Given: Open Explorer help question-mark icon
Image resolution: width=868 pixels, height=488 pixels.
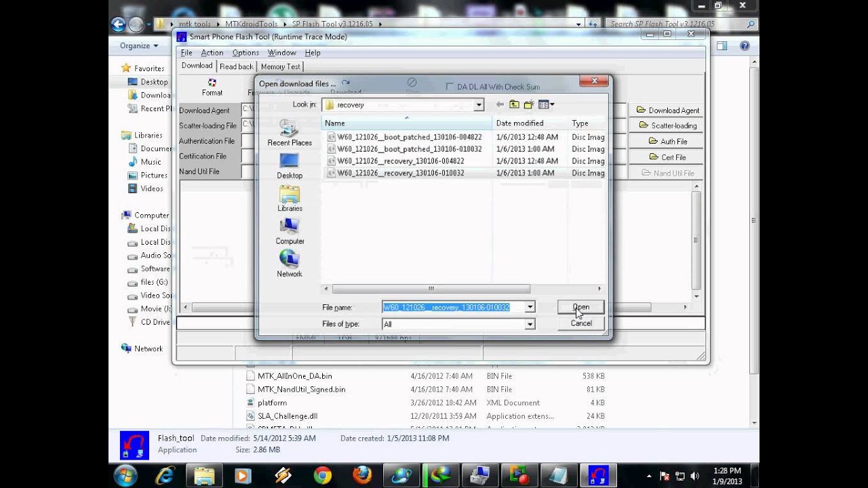Looking at the screenshot, I should pyautogui.click(x=745, y=45).
